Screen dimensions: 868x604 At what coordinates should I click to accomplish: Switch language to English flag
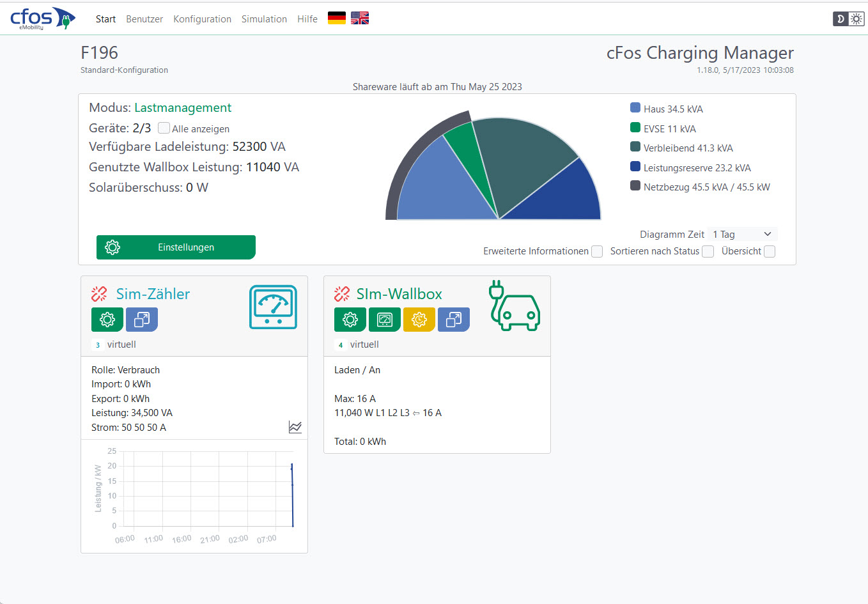(x=360, y=19)
